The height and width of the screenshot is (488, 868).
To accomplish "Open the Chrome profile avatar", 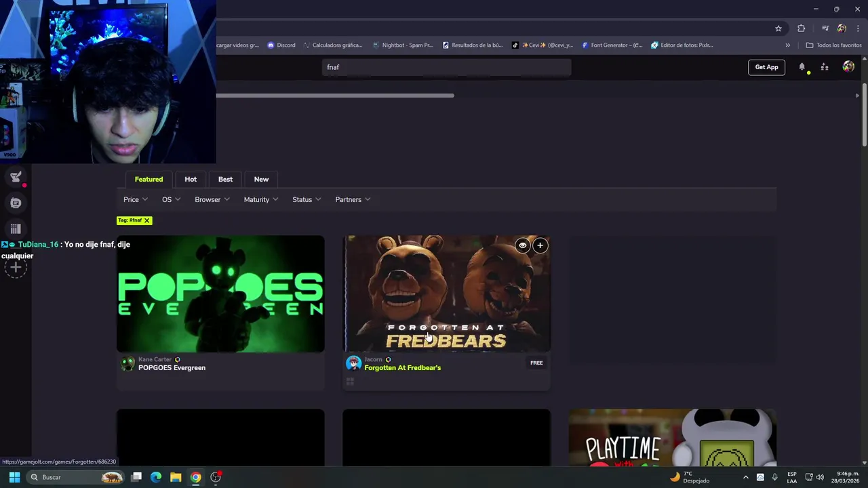I will [842, 28].
